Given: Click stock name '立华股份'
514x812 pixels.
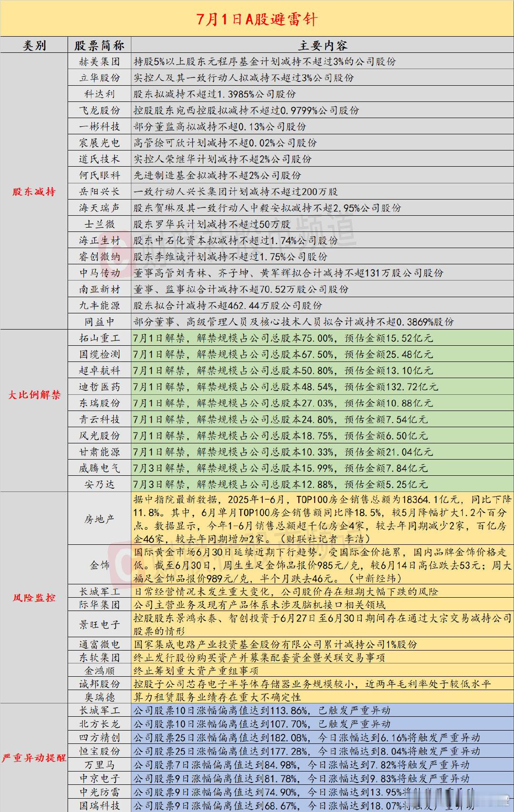Looking at the screenshot, I should click(x=99, y=78).
